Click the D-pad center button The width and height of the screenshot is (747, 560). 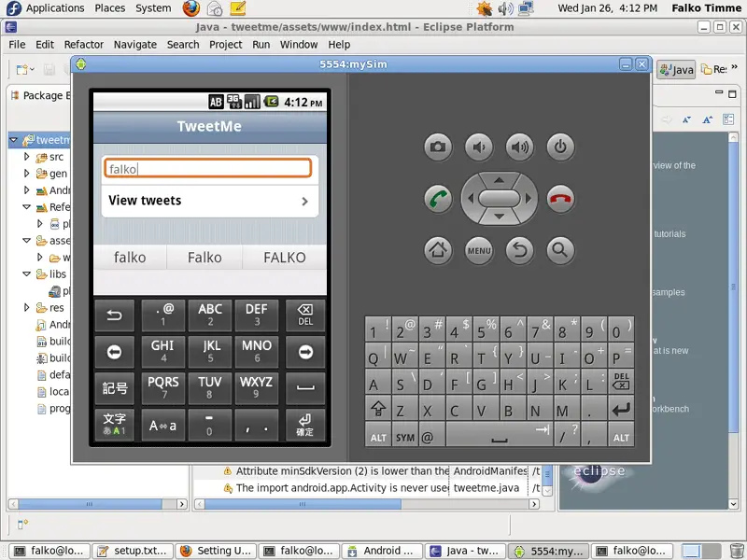pos(499,198)
